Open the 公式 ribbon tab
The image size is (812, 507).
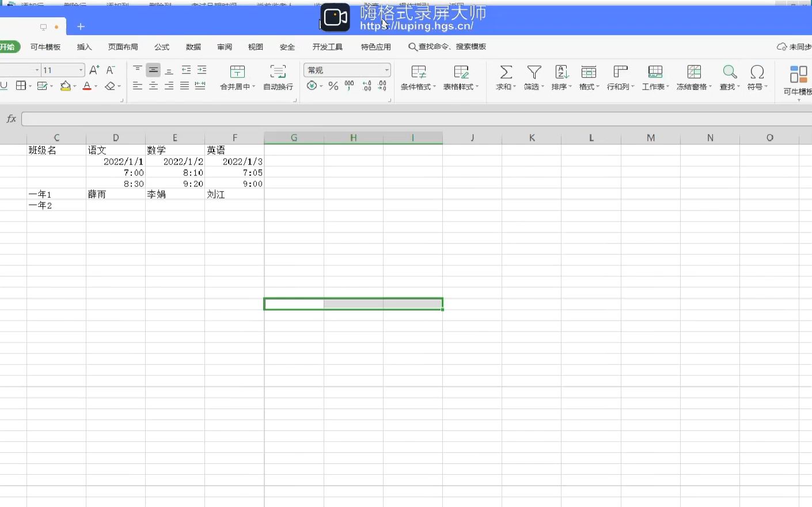(x=162, y=47)
